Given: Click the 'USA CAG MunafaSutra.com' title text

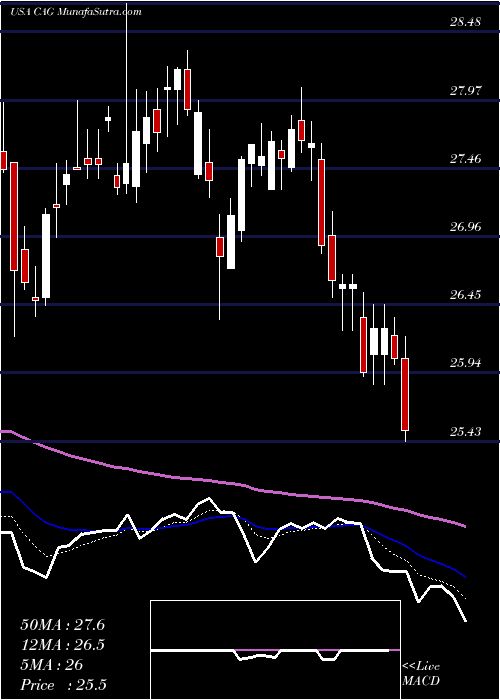Looking at the screenshot, I should pyautogui.click(x=75, y=12).
